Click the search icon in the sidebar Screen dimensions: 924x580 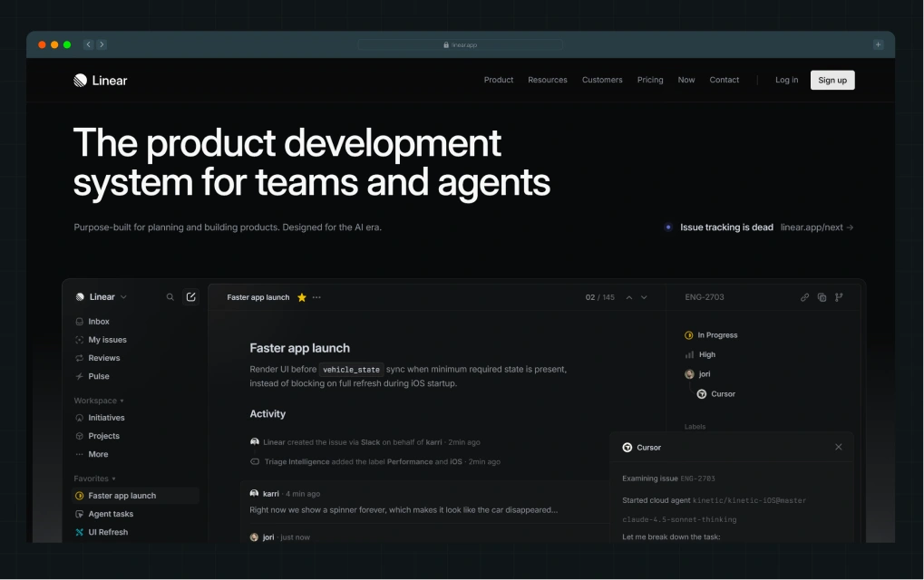coord(170,297)
